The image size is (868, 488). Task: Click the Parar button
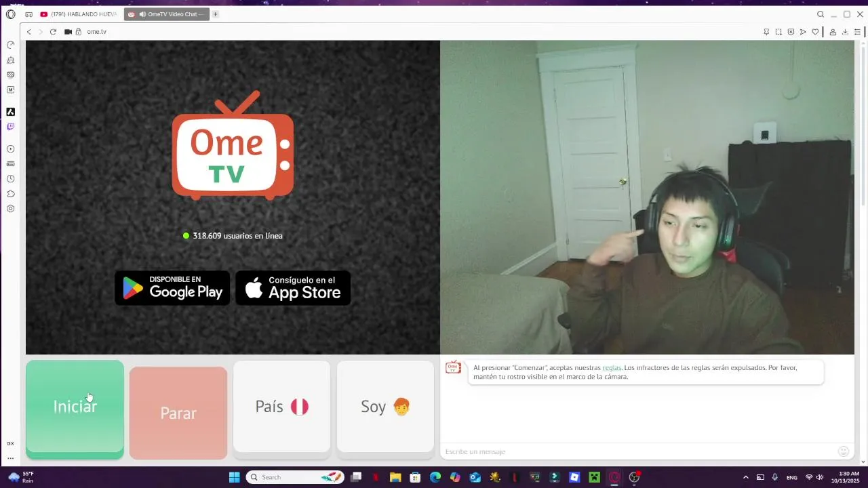coord(178,413)
